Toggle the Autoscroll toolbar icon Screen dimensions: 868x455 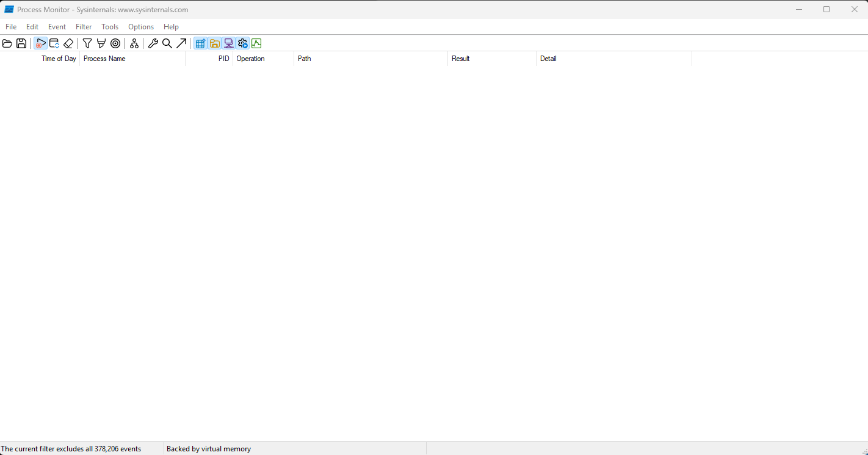(54, 43)
